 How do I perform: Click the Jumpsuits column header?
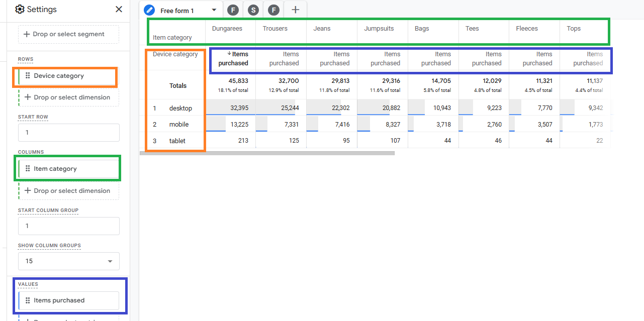coord(379,29)
